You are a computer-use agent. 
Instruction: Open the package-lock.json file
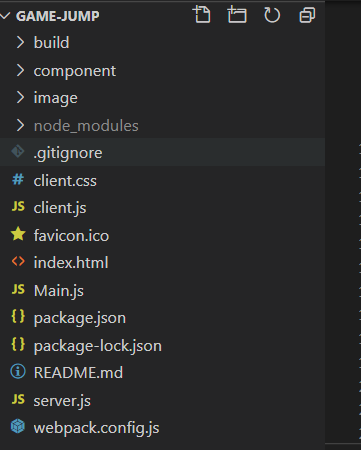(x=98, y=346)
